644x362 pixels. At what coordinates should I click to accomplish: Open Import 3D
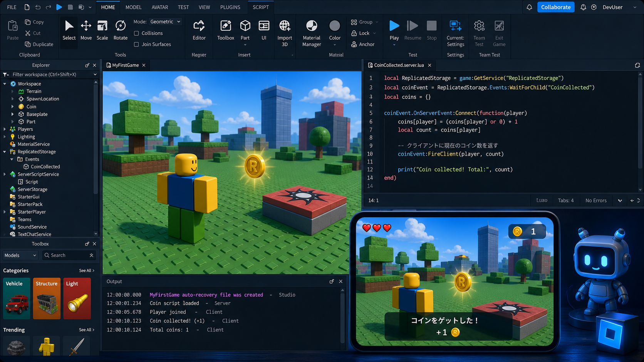coord(285,33)
